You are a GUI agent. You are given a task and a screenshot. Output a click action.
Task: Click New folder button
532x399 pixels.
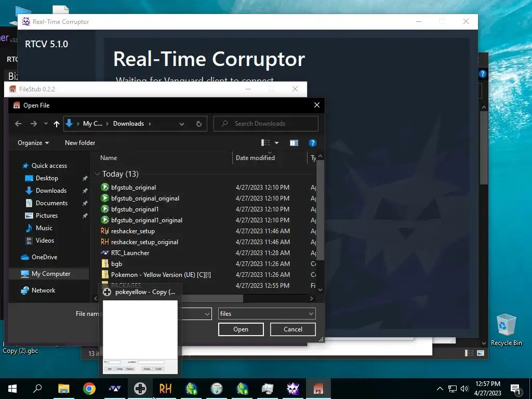(x=80, y=143)
